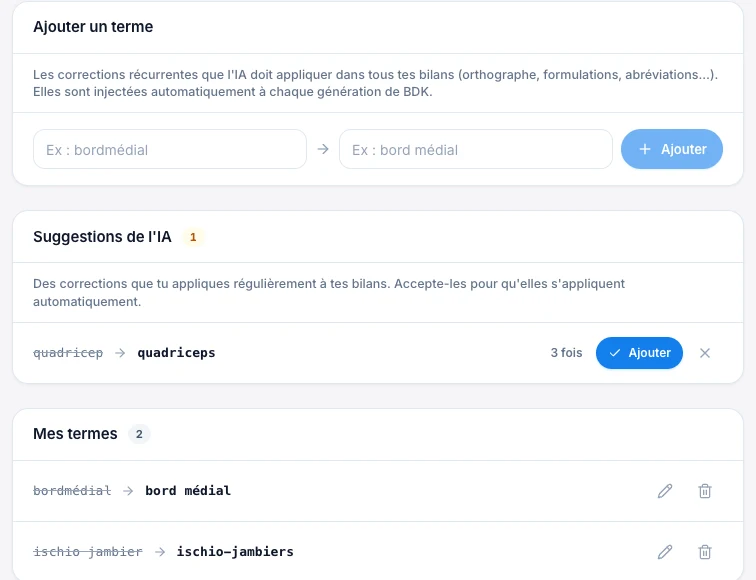Edit the bord médial term

pos(665,491)
